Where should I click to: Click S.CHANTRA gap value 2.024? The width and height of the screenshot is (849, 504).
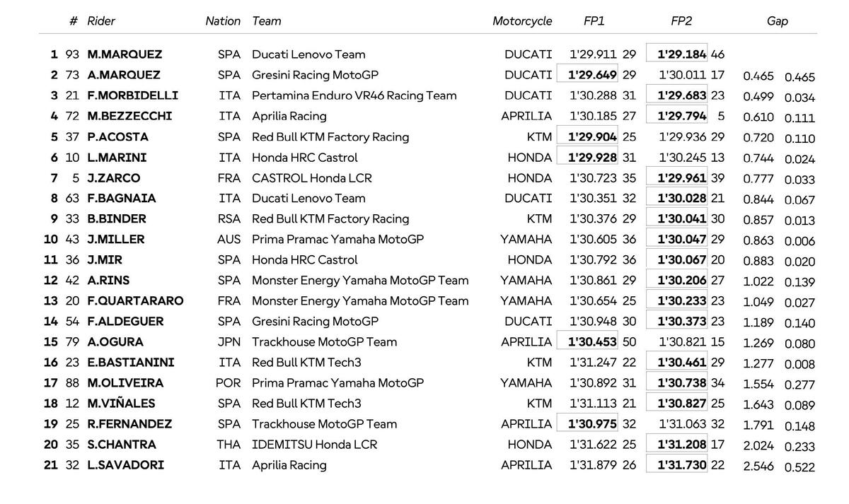(758, 446)
